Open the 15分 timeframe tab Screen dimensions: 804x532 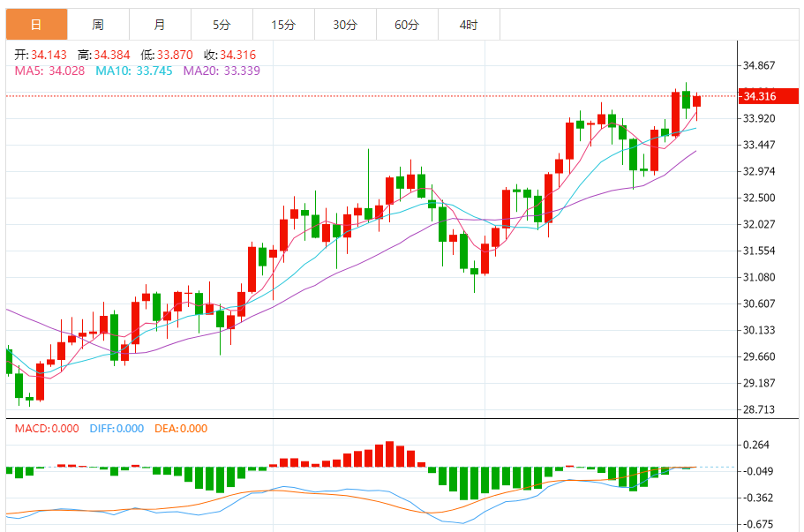coord(283,24)
